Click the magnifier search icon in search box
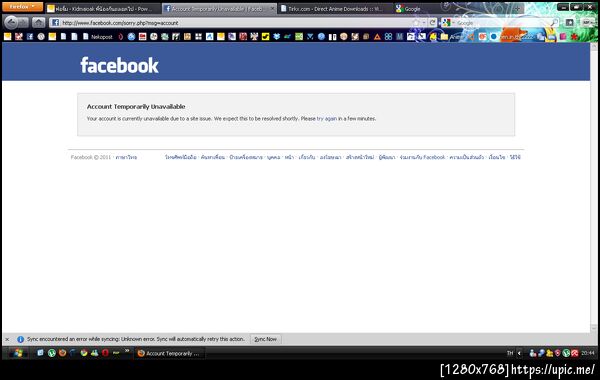The height and width of the screenshot is (380, 600). coord(554,23)
